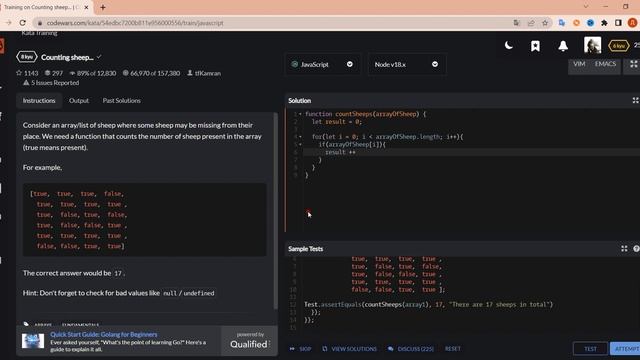640x360 pixels.
Task: Open the Google Translate extension icon
Action: (562, 23)
